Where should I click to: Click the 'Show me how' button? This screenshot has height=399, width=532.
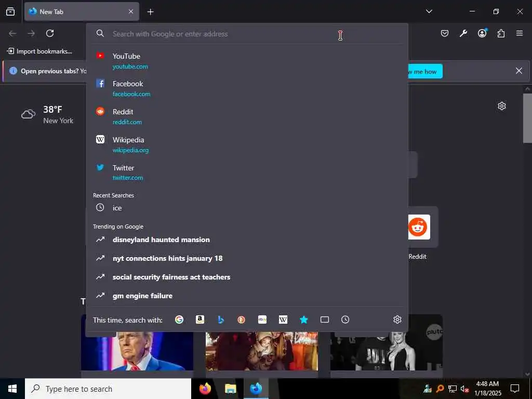(425, 71)
